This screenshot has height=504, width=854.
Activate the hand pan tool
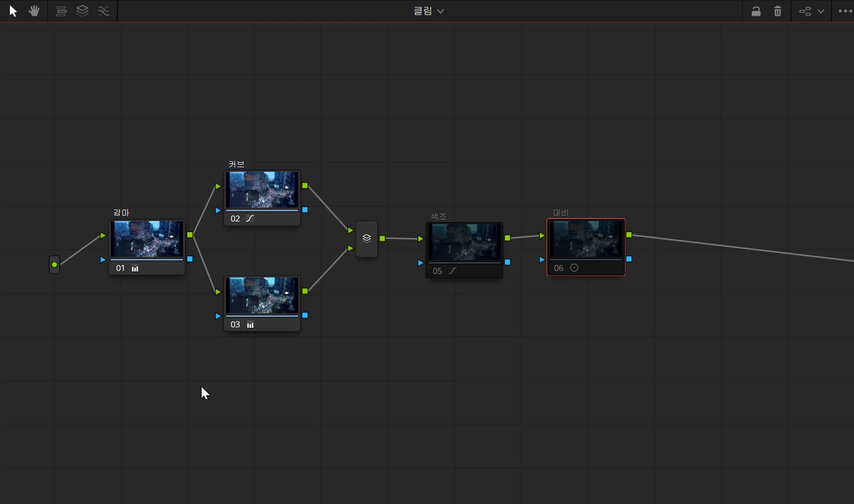pyautogui.click(x=34, y=11)
